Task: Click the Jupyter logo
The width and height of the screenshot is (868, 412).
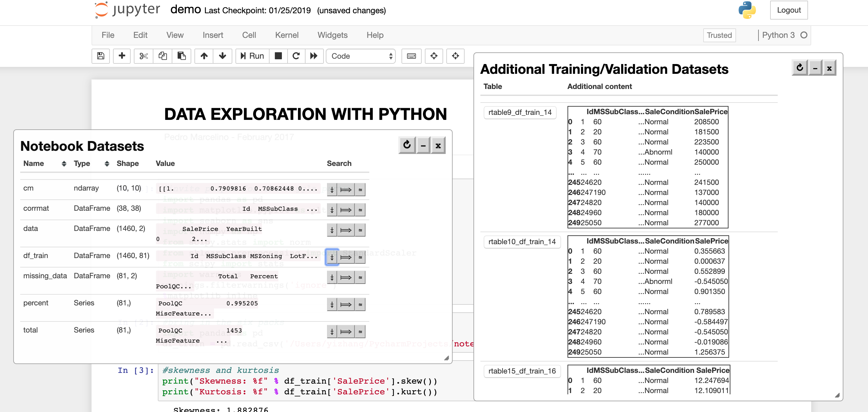Action: pos(128,9)
